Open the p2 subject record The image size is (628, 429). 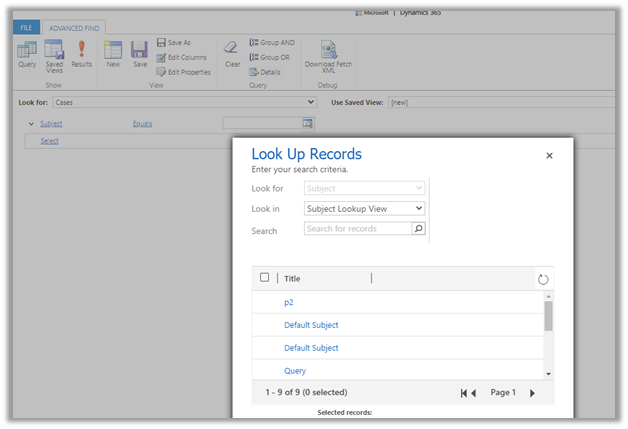[x=289, y=302]
